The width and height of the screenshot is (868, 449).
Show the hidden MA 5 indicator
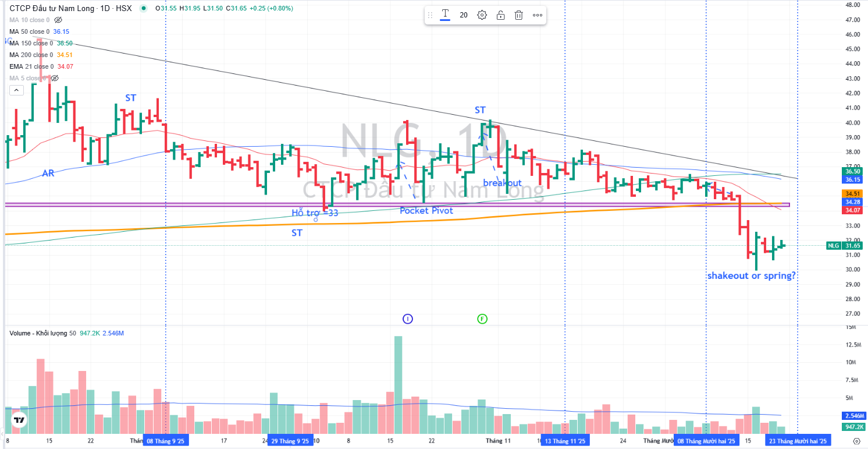(x=55, y=78)
